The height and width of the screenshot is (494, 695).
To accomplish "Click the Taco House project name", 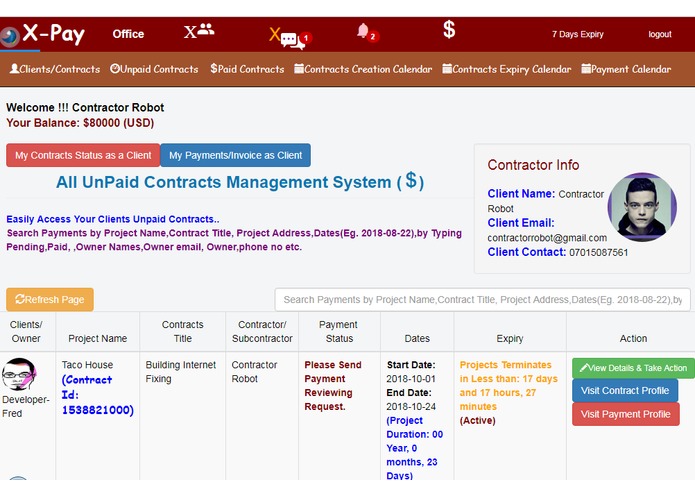I will click(x=87, y=365).
